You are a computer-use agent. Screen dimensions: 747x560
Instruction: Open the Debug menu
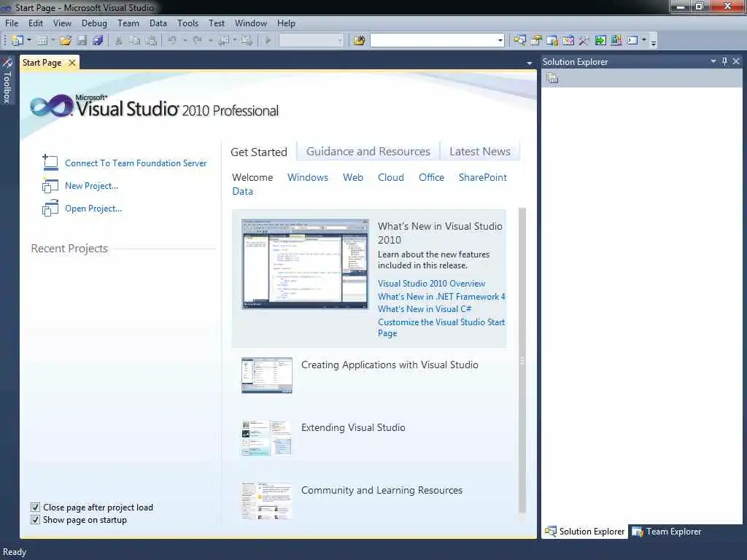[x=94, y=23]
